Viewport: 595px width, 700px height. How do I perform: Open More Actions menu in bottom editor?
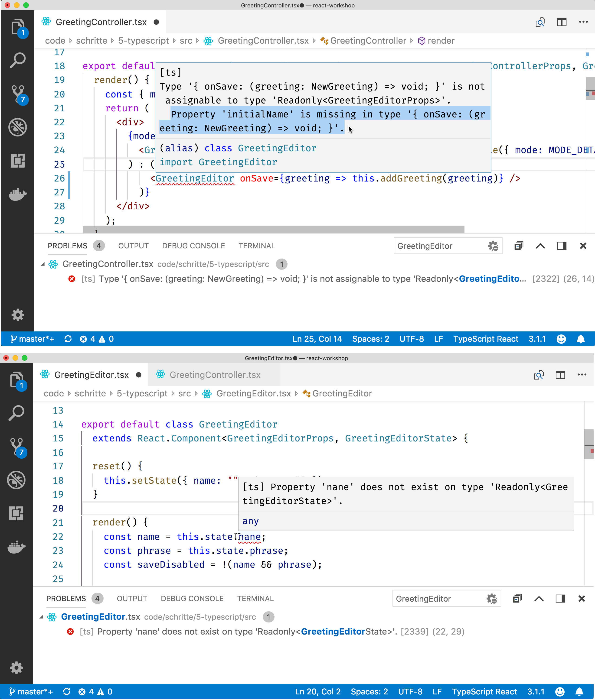(582, 375)
